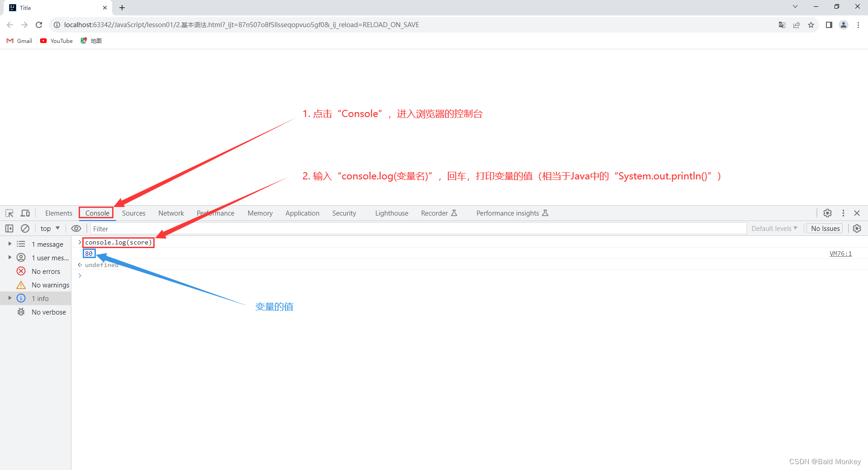
Task: View site information icon in address bar
Action: (x=57, y=25)
